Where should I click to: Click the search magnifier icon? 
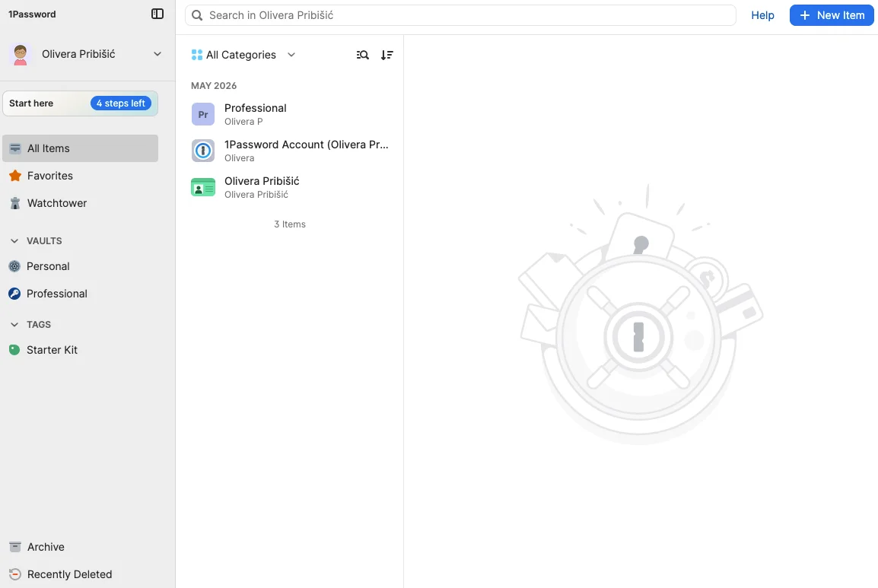coord(197,15)
